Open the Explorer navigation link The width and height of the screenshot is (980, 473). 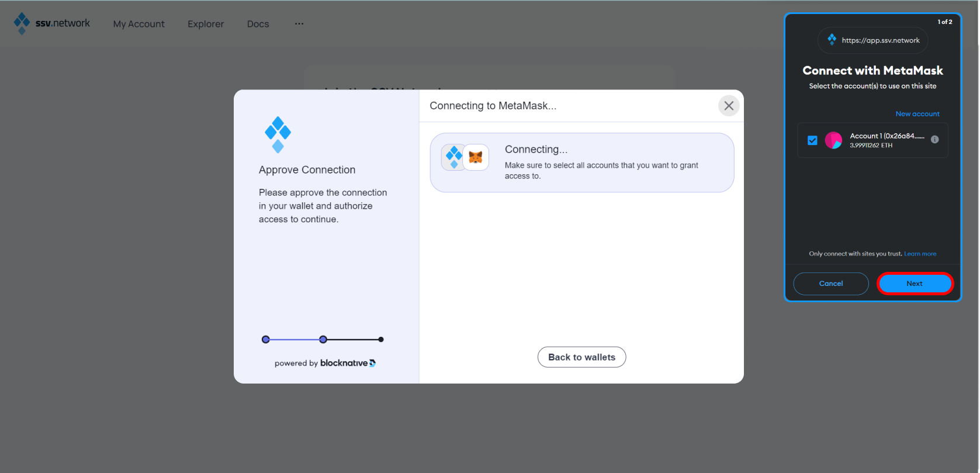pos(206,24)
